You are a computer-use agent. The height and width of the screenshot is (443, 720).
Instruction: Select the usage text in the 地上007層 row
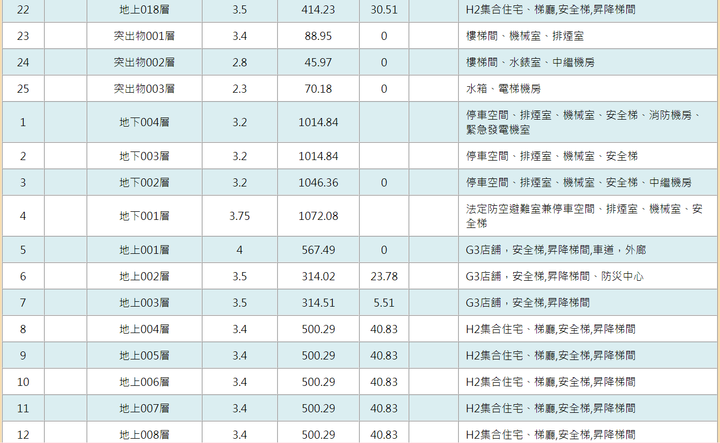[x=551, y=409]
